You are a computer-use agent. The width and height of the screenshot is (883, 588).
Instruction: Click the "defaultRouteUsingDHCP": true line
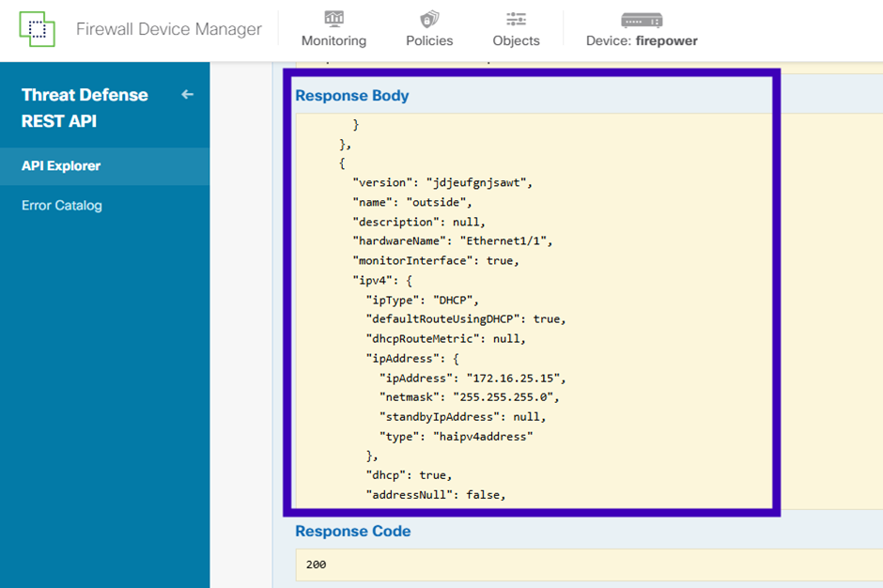pos(466,318)
